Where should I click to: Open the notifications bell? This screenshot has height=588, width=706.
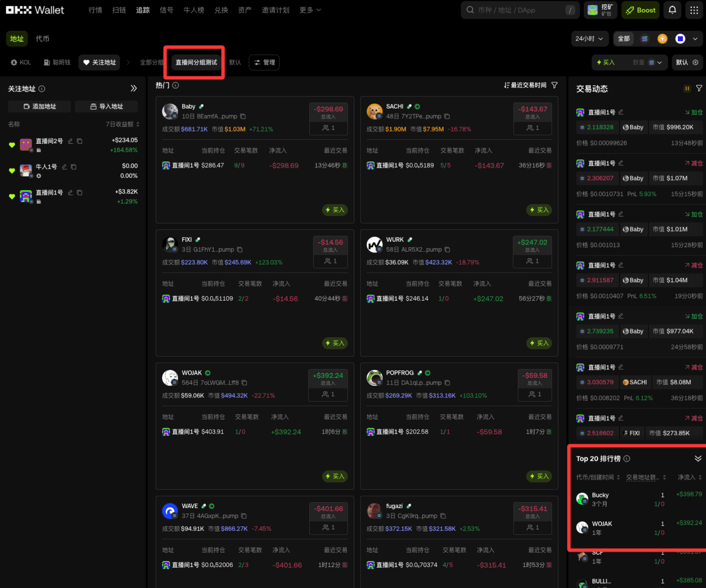point(672,10)
